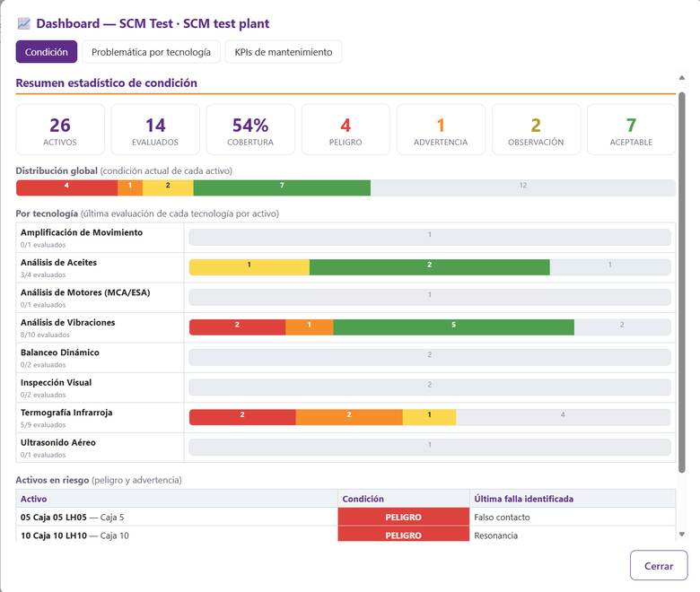This screenshot has height=592, width=700.
Task: Click the Inspección Visual gray bar
Action: click(430, 387)
